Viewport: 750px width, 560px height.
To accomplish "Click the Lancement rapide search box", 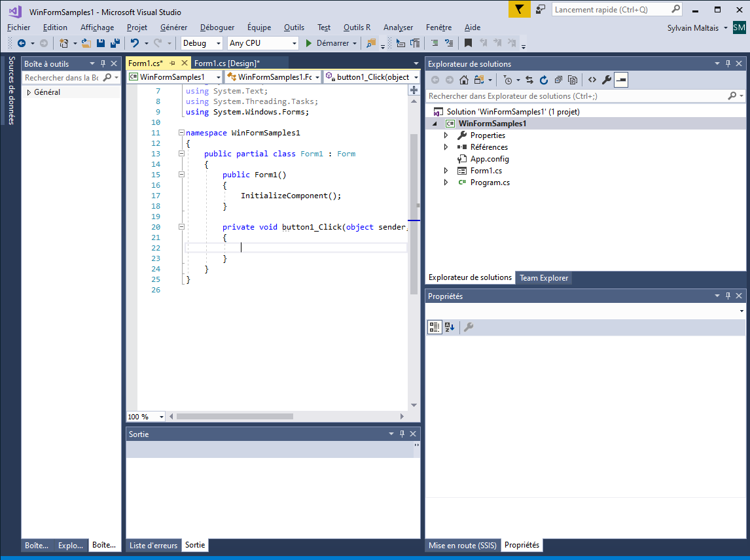I will coord(611,10).
